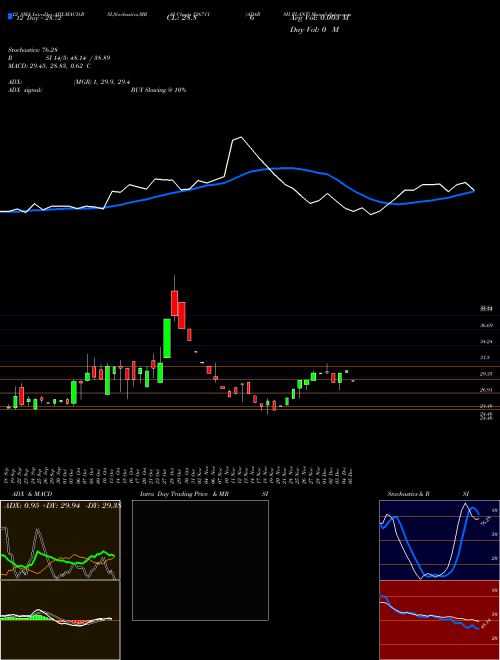
Task: Click the 34.24 price axis label
Action: click(x=487, y=342)
